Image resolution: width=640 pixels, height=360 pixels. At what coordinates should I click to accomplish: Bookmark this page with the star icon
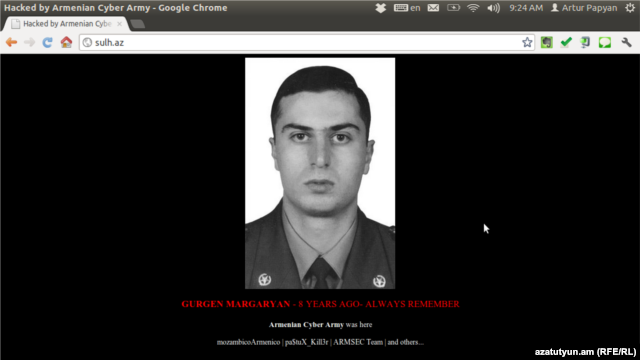(527, 42)
